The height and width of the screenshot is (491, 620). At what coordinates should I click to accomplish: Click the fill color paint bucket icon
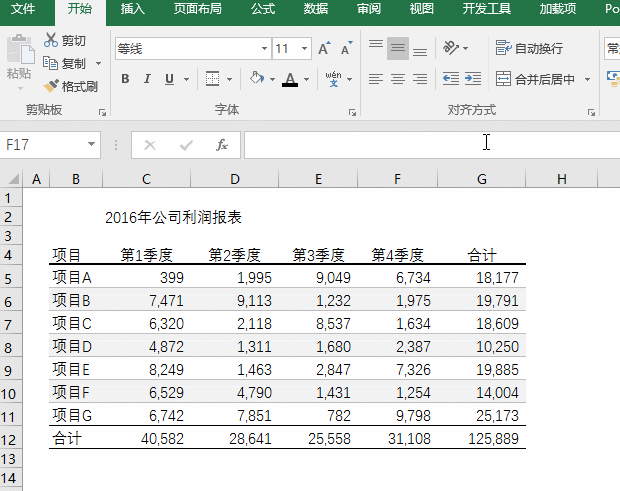click(x=256, y=79)
